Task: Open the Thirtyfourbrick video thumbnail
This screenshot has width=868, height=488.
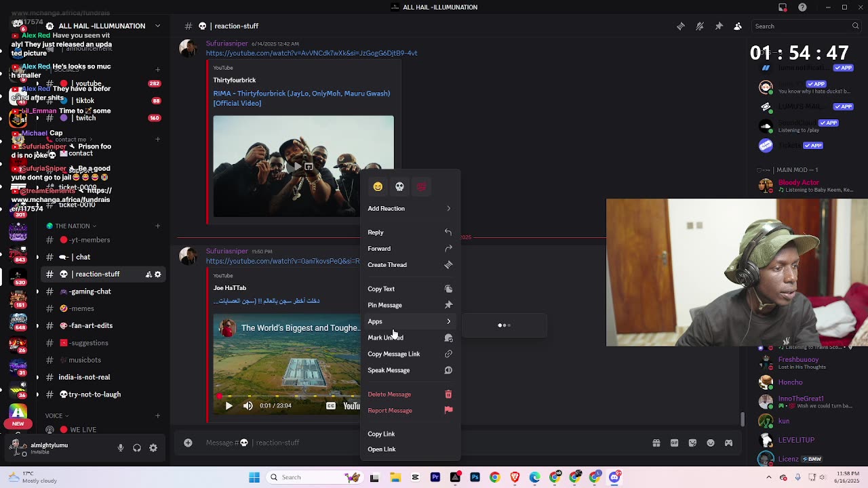Action: coord(303,167)
